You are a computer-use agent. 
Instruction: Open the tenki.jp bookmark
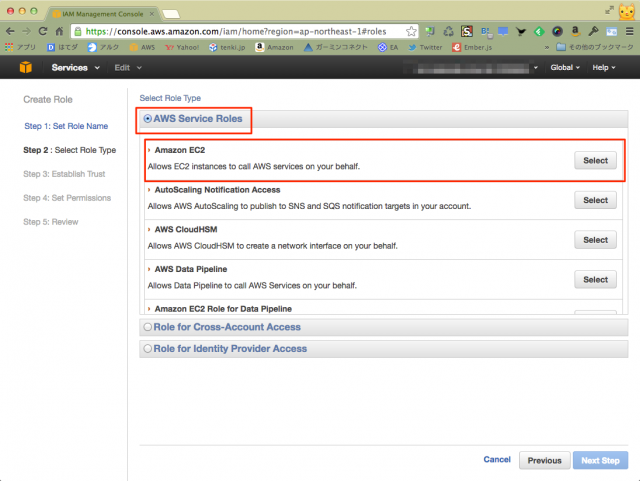[x=227, y=47]
